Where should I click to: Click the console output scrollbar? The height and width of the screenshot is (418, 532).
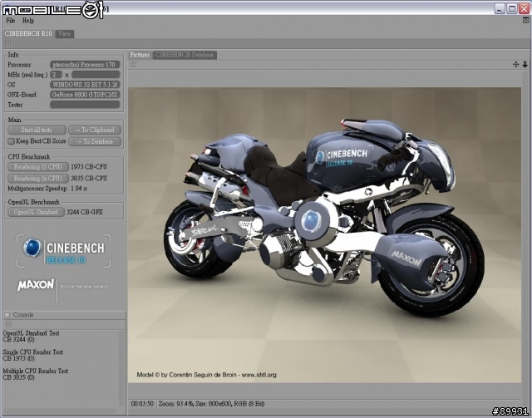(x=121, y=368)
